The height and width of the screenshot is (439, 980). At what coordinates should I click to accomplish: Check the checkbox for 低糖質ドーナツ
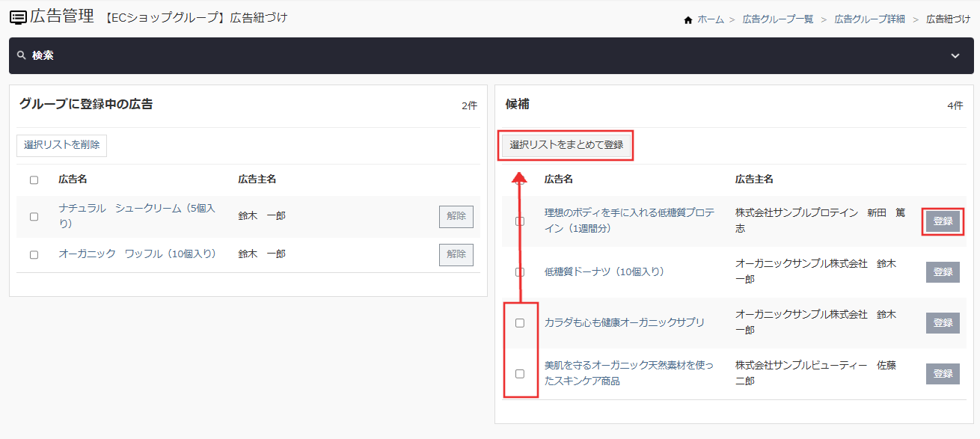520,271
